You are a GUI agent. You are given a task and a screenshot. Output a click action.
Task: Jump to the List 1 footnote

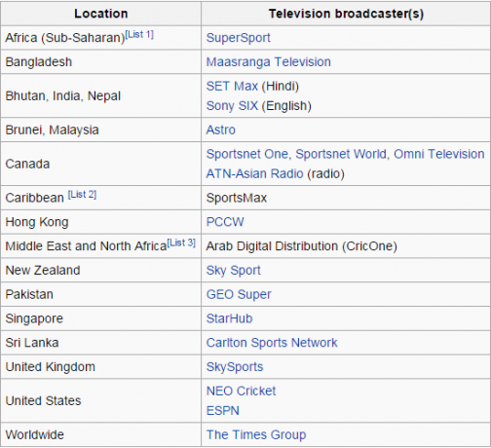pyautogui.click(x=139, y=34)
